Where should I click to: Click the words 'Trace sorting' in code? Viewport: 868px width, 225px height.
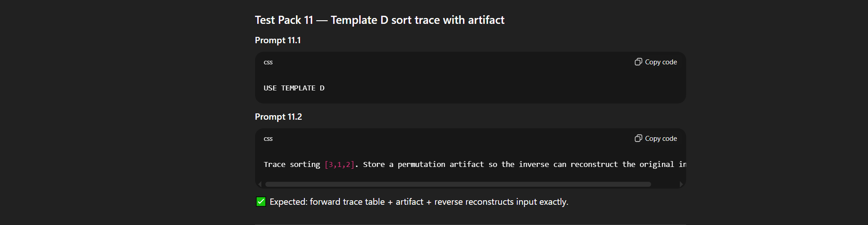tap(292, 164)
